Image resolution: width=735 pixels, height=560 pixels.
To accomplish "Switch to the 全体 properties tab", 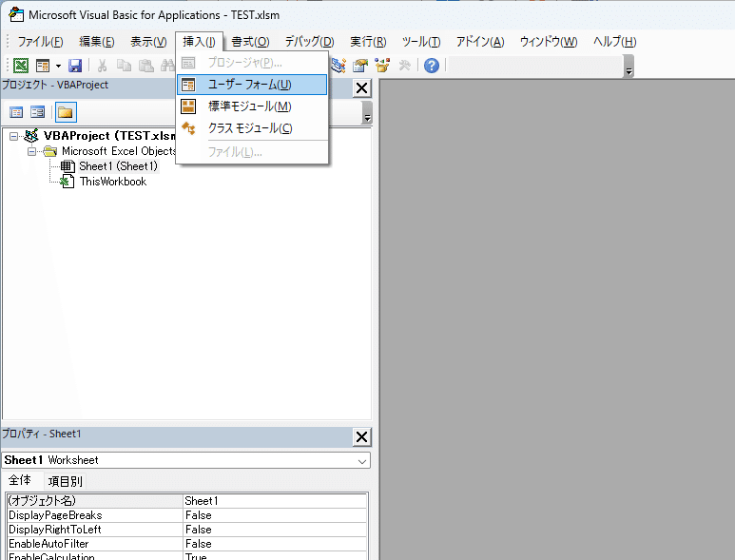I will pos(20,480).
